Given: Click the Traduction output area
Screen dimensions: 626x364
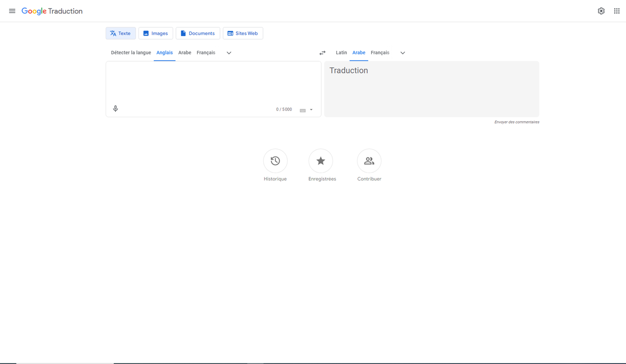Looking at the screenshot, I should coord(431,89).
